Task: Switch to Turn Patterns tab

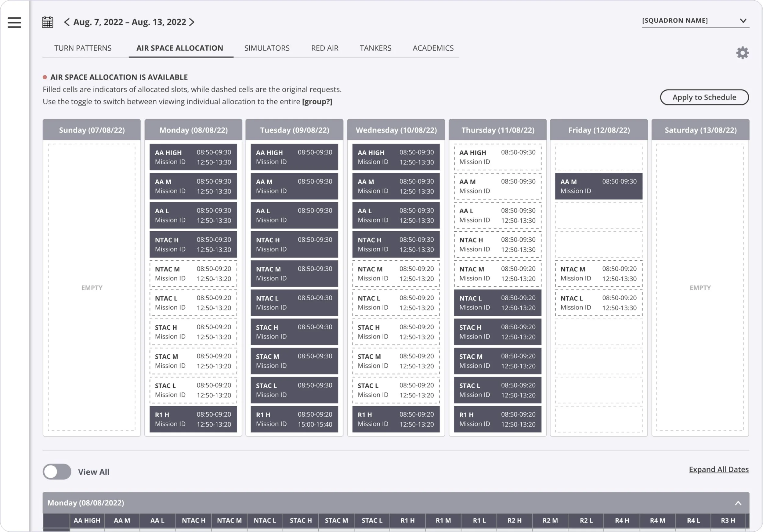Action: 83,48
